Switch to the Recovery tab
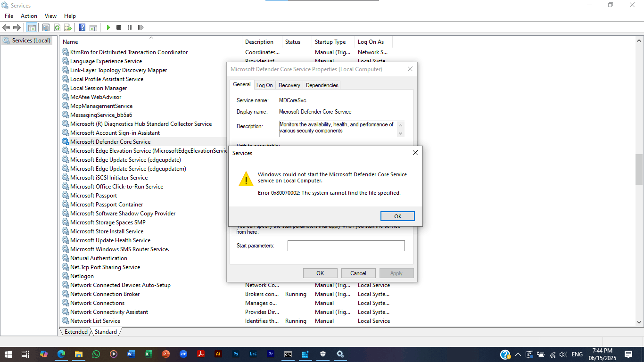The height and width of the screenshot is (362, 644). click(289, 85)
